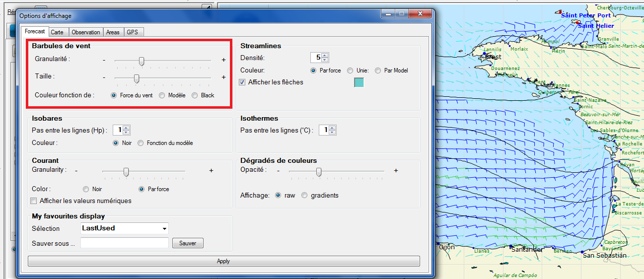644x279 pixels.
Task: Toggle Afficher les flèches checkbox
Action: pyautogui.click(x=242, y=82)
